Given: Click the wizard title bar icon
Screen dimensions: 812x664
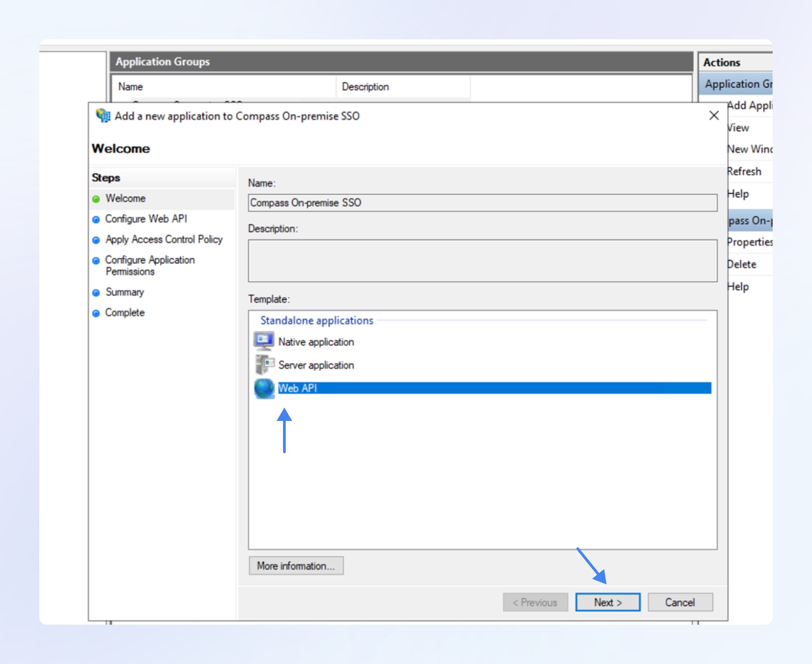Looking at the screenshot, I should [103, 116].
